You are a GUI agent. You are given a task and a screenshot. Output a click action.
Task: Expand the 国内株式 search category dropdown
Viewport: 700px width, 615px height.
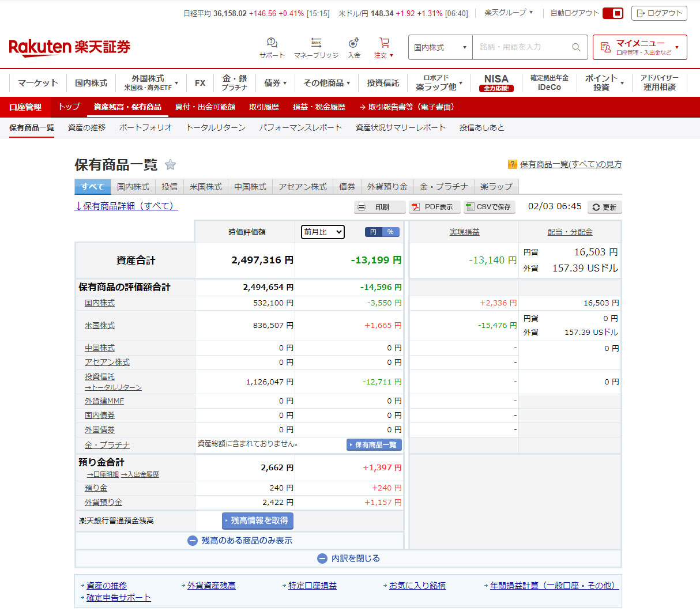(440, 47)
